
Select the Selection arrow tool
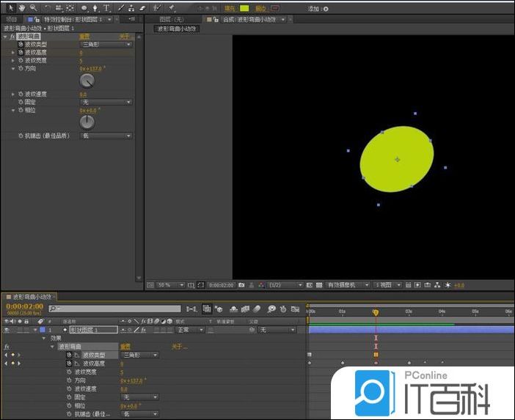(10, 8)
